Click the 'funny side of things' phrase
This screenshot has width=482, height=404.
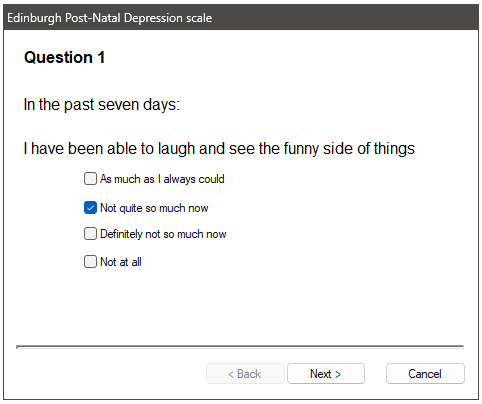coord(349,149)
